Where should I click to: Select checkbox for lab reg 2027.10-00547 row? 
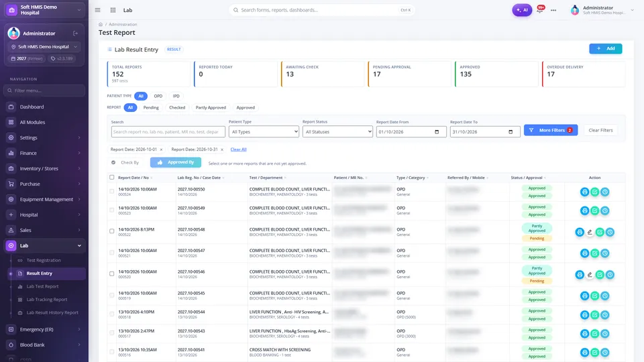click(x=112, y=253)
